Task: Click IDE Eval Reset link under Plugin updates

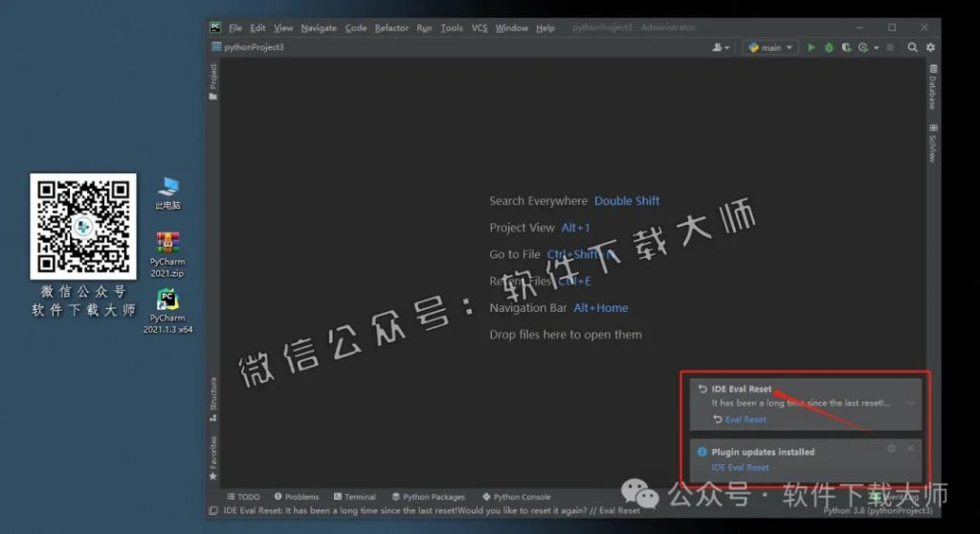Action: pyautogui.click(x=740, y=467)
